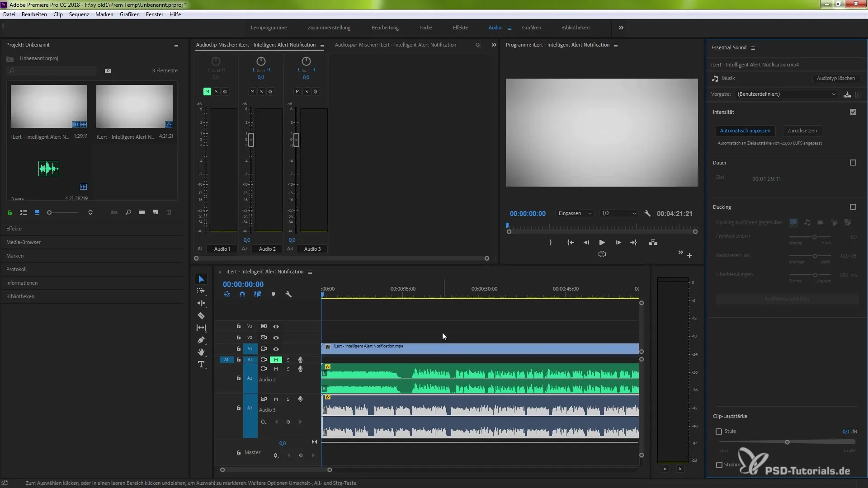This screenshot has height=488, width=868.
Task: Toggle V3 track visibility eye
Action: [276, 326]
